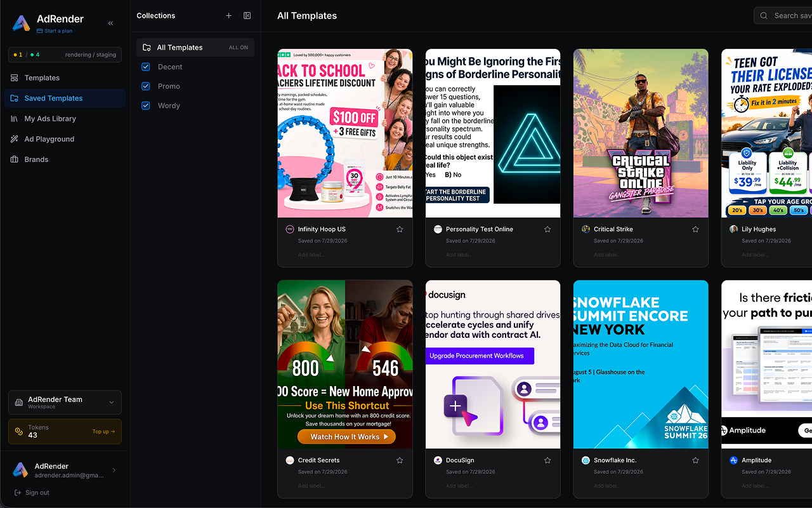Click the AdRender logo icon
The width and height of the screenshot is (812, 508).
pyautogui.click(x=22, y=23)
